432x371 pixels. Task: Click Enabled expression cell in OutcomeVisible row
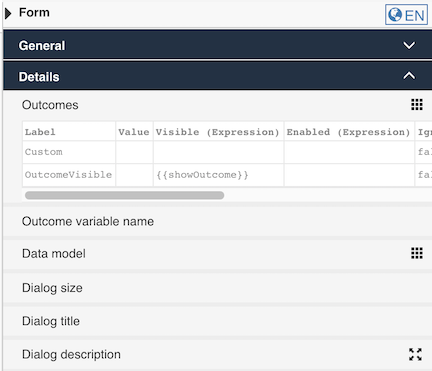349,175
